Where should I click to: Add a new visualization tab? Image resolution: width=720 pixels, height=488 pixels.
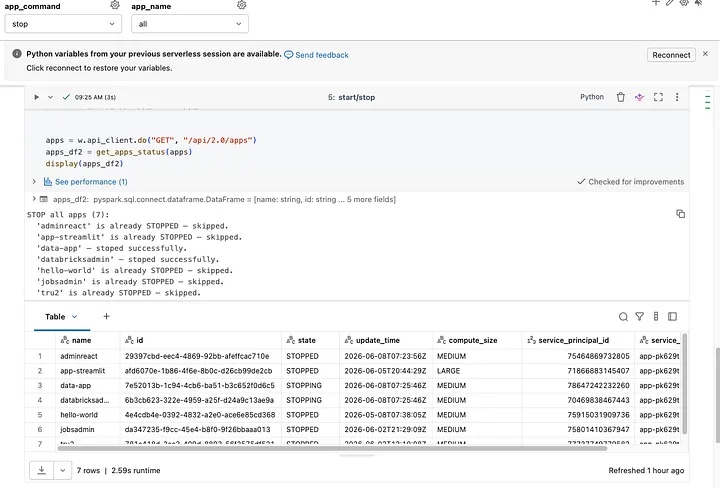click(107, 316)
